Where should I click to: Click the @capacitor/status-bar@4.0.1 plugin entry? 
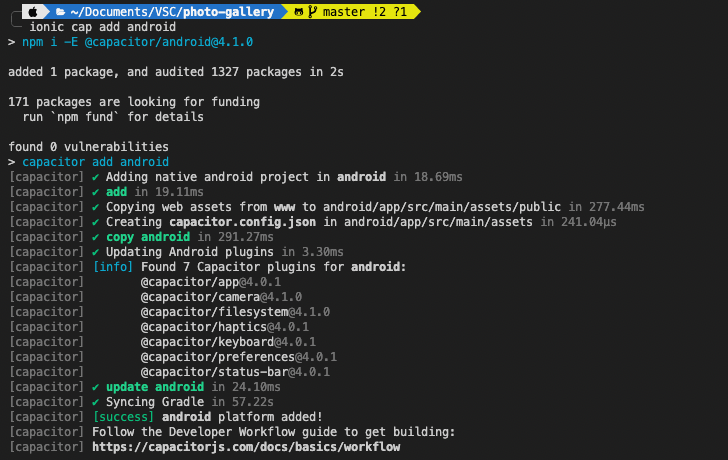tap(235, 372)
